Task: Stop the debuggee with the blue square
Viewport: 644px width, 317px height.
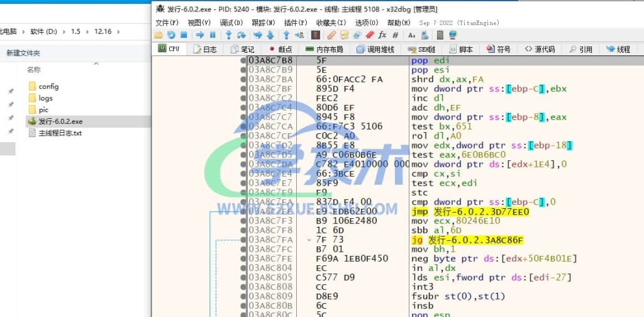Action: coord(184,35)
